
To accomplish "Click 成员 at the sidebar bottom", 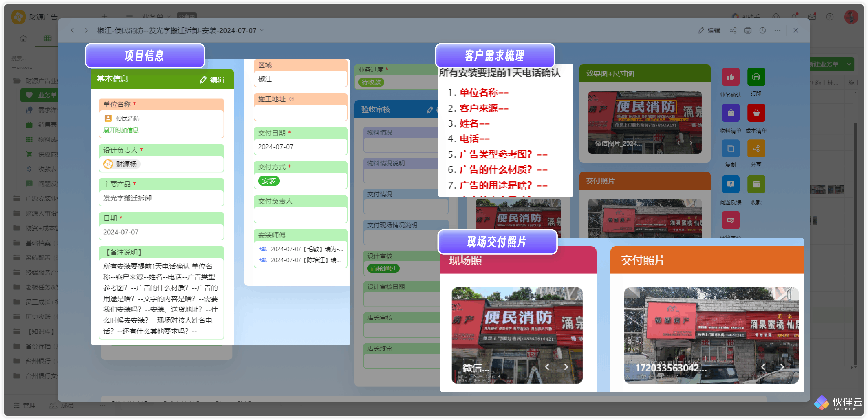I will pos(62,405).
